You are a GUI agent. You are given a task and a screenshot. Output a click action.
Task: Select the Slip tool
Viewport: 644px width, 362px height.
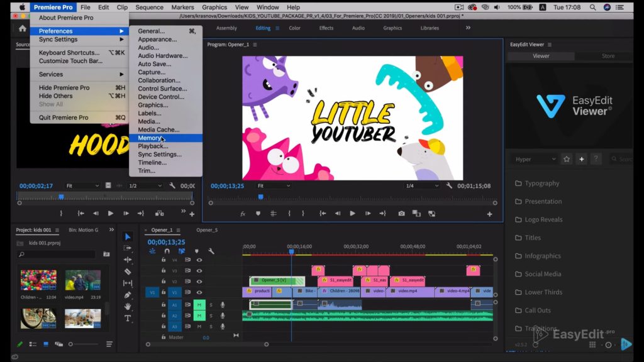click(128, 283)
